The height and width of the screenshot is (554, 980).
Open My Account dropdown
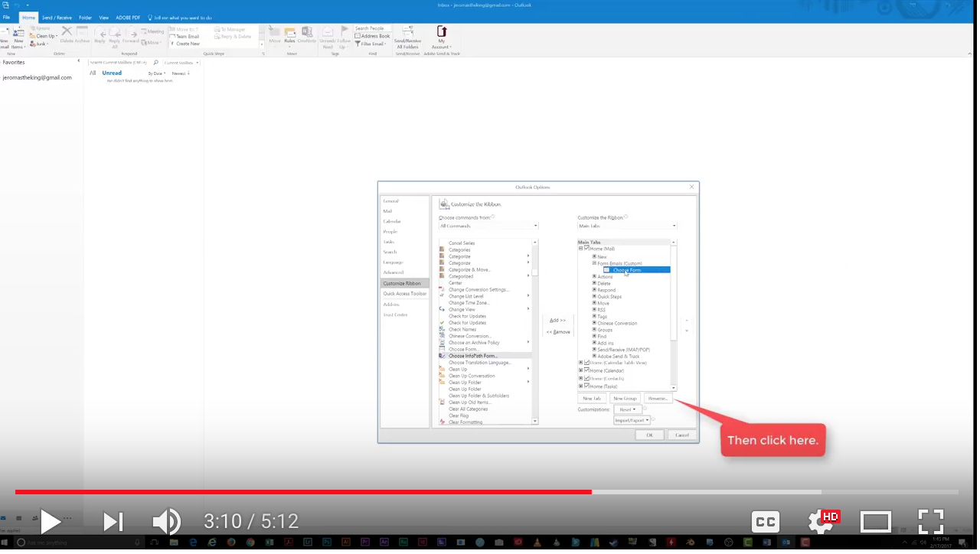441,37
